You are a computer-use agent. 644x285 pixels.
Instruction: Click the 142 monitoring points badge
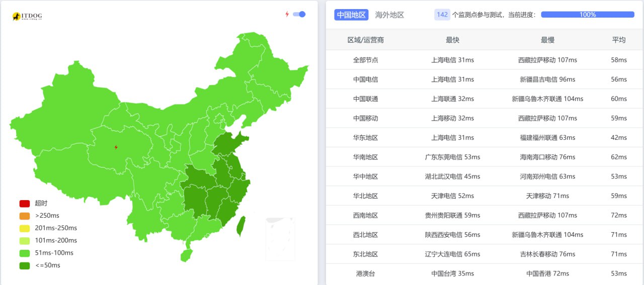(x=442, y=15)
